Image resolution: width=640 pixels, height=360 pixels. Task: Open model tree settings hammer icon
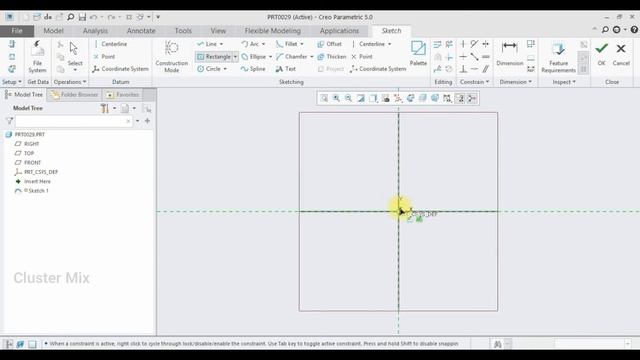pyautogui.click(x=104, y=108)
